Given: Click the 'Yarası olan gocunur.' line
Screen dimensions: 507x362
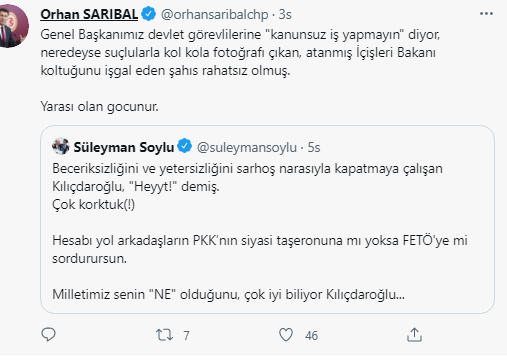Looking at the screenshot, I should [99, 107].
